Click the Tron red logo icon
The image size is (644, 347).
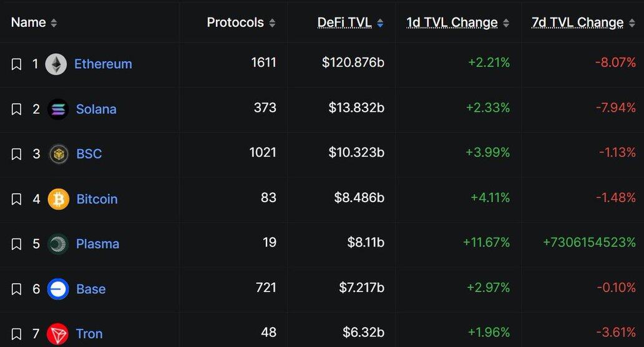pyautogui.click(x=57, y=334)
